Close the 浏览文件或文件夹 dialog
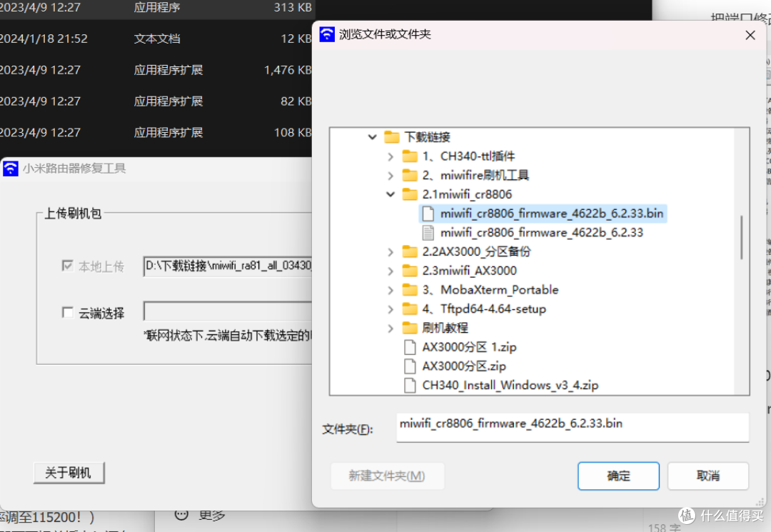 click(x=750, y=35)
